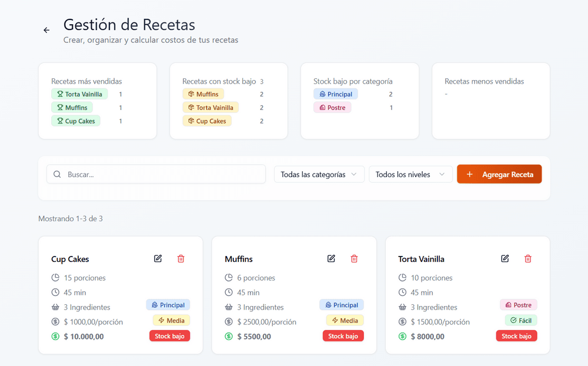This screenshot has height=366, width=588.
Task: Delete the Cup Cakes recipe
Action: [181, 259]
